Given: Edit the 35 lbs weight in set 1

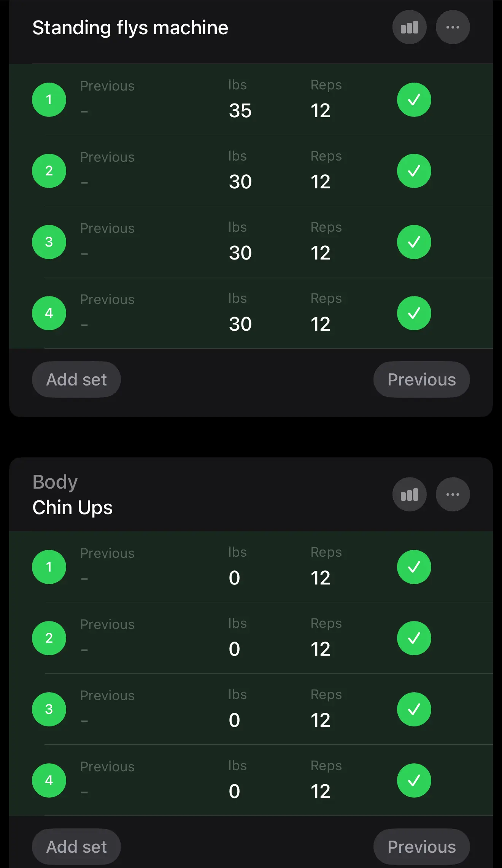Looking at the screenshot, I should point(240,111).
